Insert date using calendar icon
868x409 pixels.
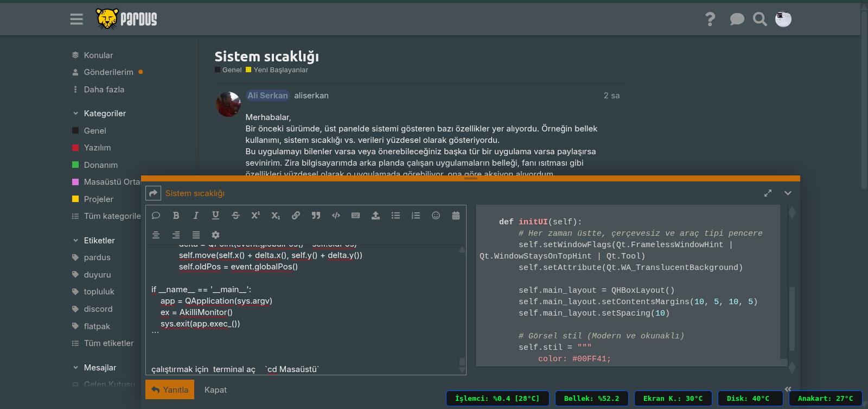click(x=456, y=216)
